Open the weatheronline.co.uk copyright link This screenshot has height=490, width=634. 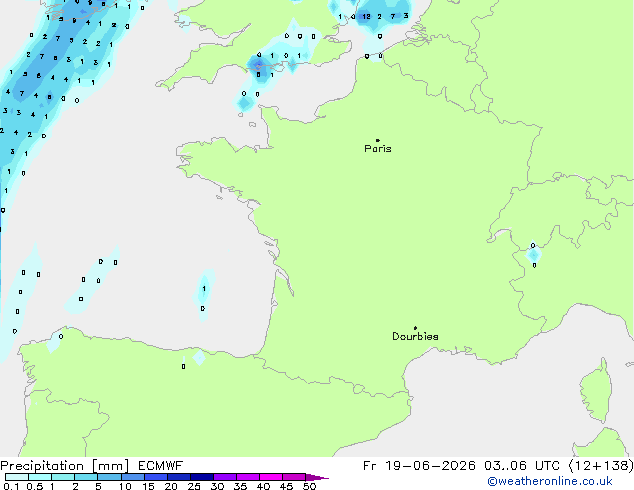pyautogui.click(x=549, y=481)
